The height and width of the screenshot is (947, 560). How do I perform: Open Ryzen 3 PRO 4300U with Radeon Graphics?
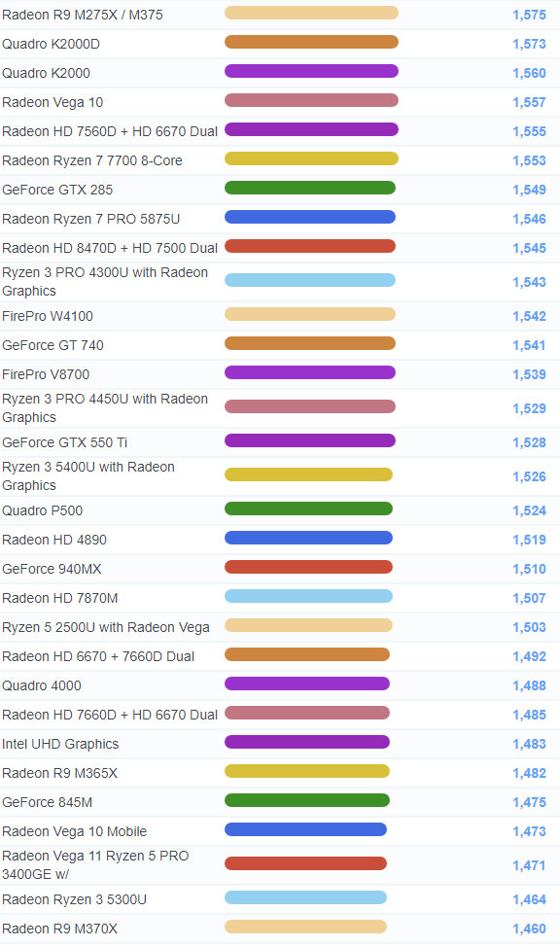point(105,281)
